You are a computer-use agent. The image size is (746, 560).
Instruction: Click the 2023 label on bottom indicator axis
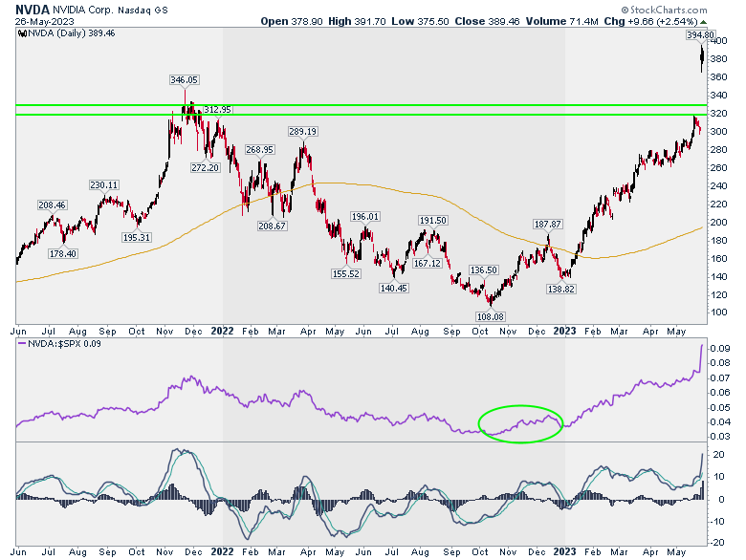(564, 552)
